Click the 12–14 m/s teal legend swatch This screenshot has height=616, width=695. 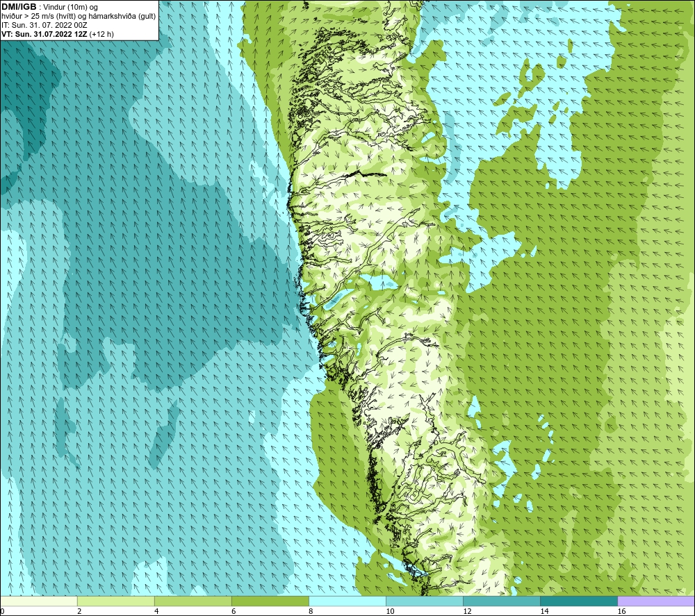point(502,601)
